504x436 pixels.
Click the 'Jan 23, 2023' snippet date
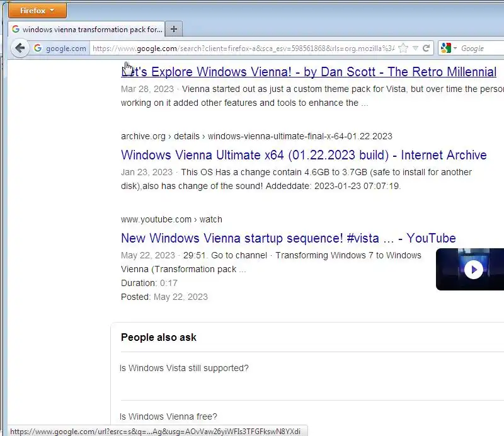click(147, 172)
